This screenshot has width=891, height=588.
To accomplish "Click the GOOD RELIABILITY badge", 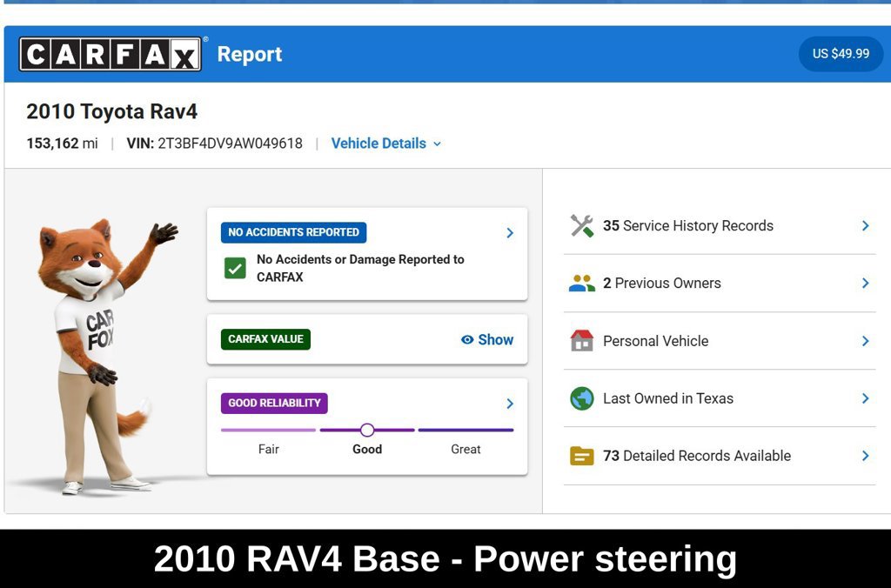I will point(274,403).
